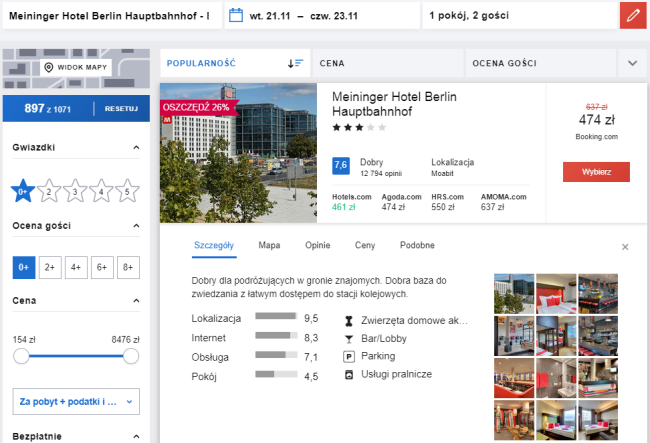
Task: Click the calendar icon in date field
Action: [236, 15]
